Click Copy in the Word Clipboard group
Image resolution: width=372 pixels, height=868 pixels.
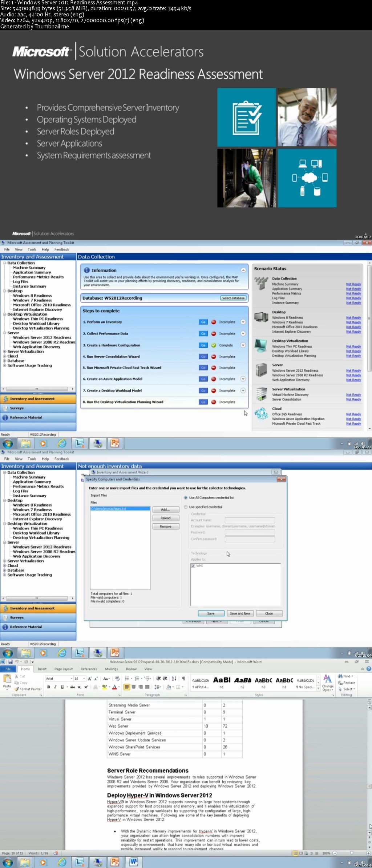(21, 683)
